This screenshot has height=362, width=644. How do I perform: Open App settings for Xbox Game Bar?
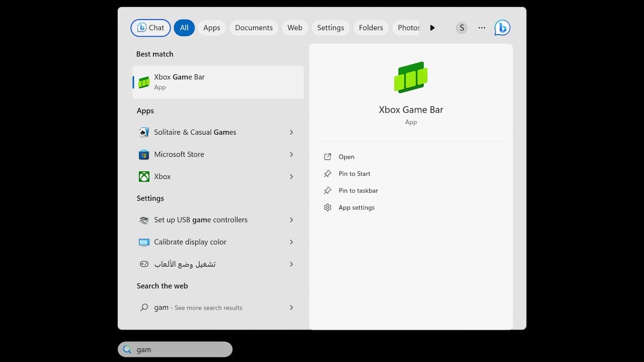357,207
